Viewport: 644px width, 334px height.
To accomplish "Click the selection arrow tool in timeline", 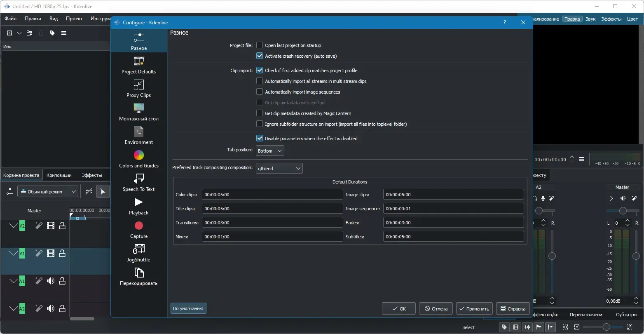I will [103, 191].
